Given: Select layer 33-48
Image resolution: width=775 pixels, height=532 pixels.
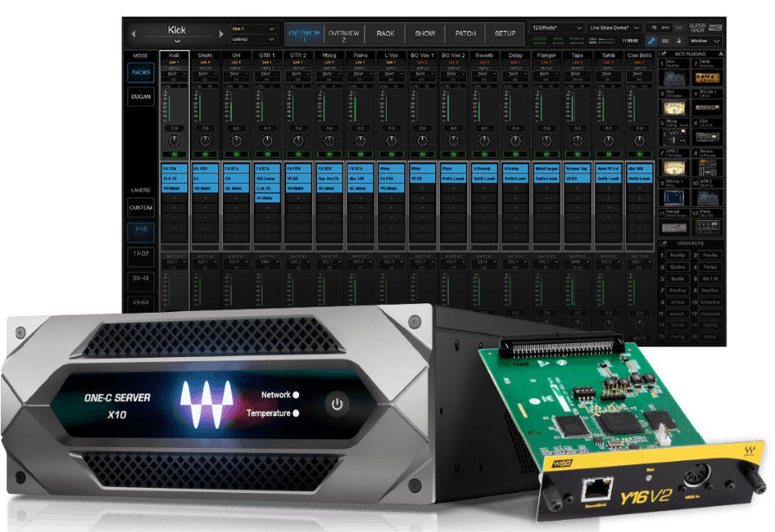Looking at the screenshot, I should tap(140, 280).
